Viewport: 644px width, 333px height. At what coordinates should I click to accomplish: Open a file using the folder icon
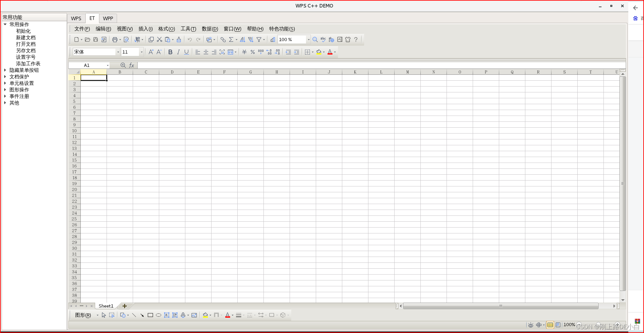point(87,40)
